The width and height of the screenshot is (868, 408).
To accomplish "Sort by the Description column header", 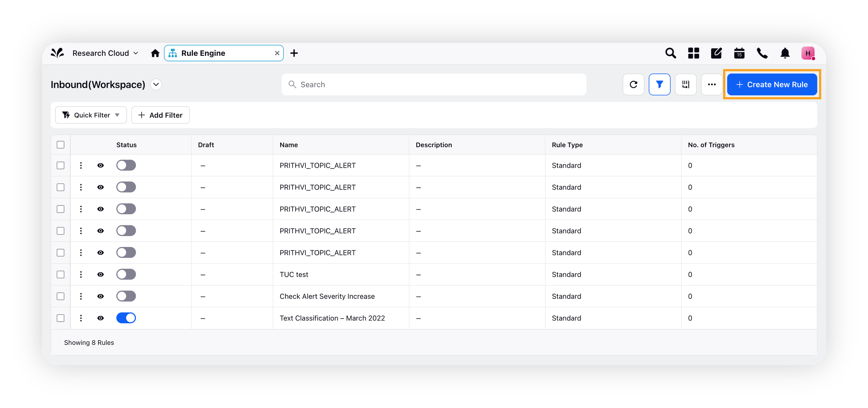I will (x=434, y=145).
